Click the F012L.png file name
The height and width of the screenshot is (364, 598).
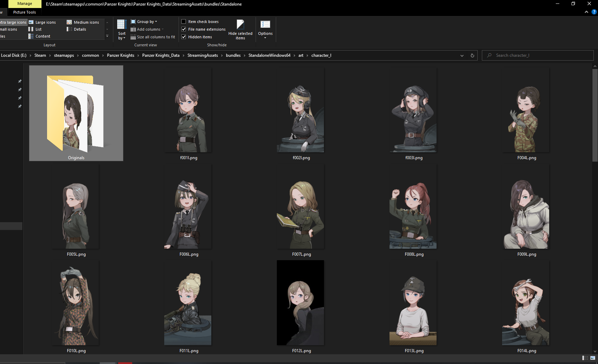click(x=301, y=351)
